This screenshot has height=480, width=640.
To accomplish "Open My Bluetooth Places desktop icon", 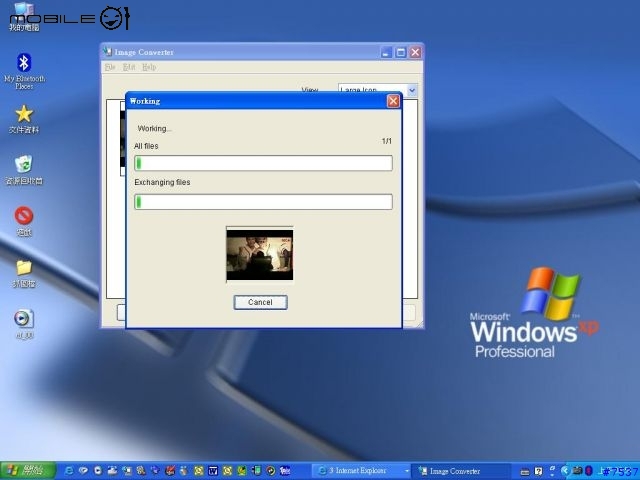I will click(x=24, y=70).
